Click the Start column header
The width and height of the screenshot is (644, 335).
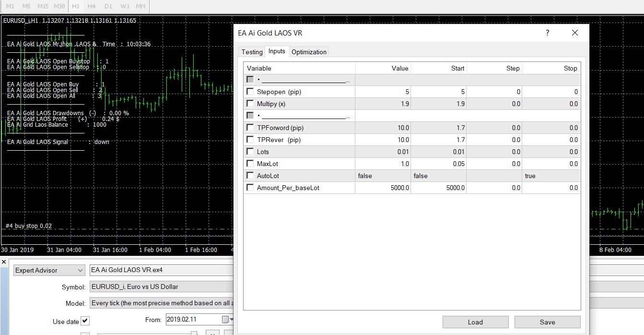tap(439, 68)
